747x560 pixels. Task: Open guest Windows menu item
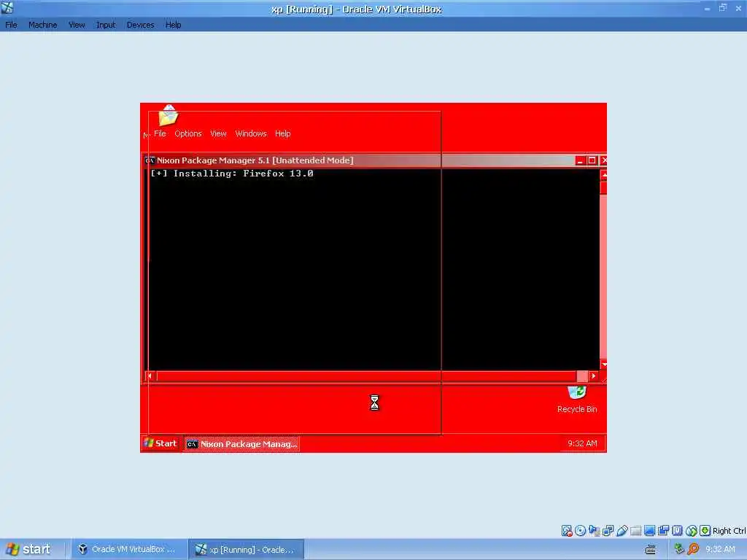pos(251,133)
